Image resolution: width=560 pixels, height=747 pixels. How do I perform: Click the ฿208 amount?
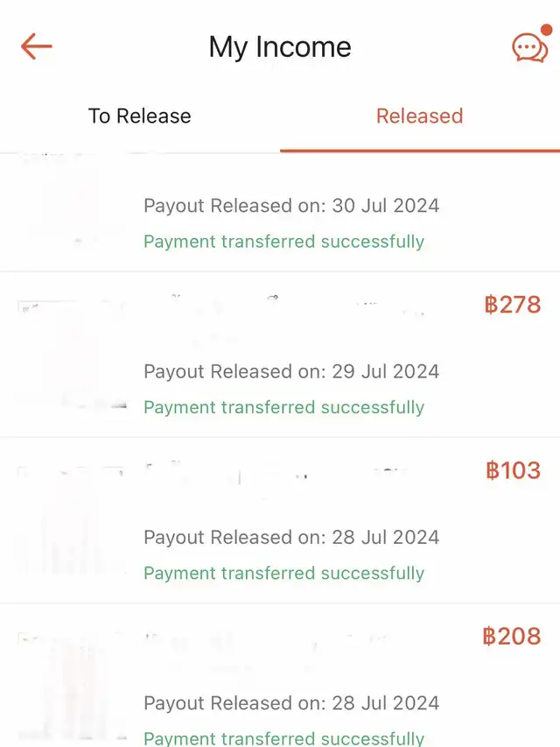(512, 636)
